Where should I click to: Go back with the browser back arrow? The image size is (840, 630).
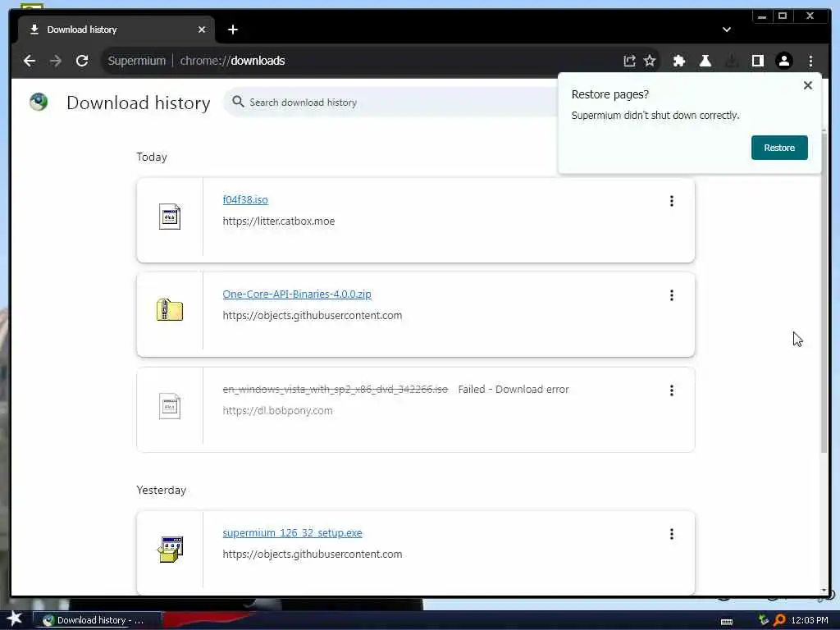coord(30,61)
